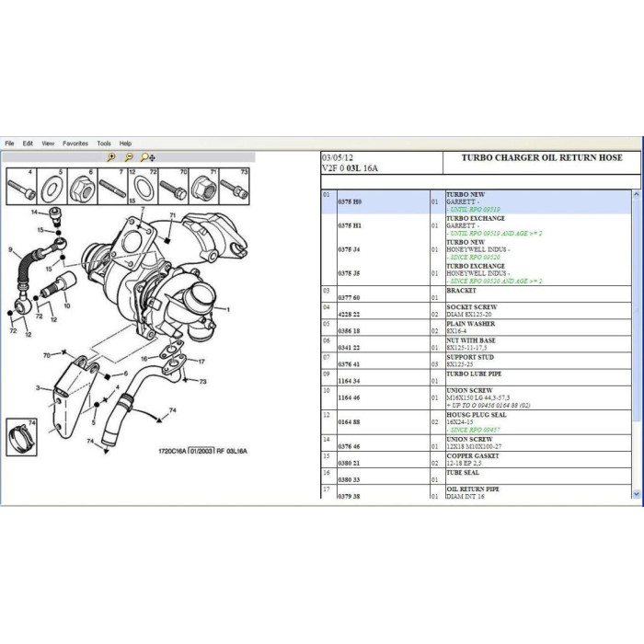Select part number 0341 22

(349, 348)
